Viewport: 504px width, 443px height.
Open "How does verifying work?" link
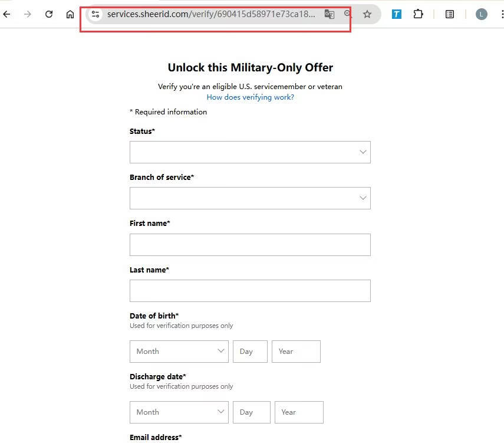point(250,97)
